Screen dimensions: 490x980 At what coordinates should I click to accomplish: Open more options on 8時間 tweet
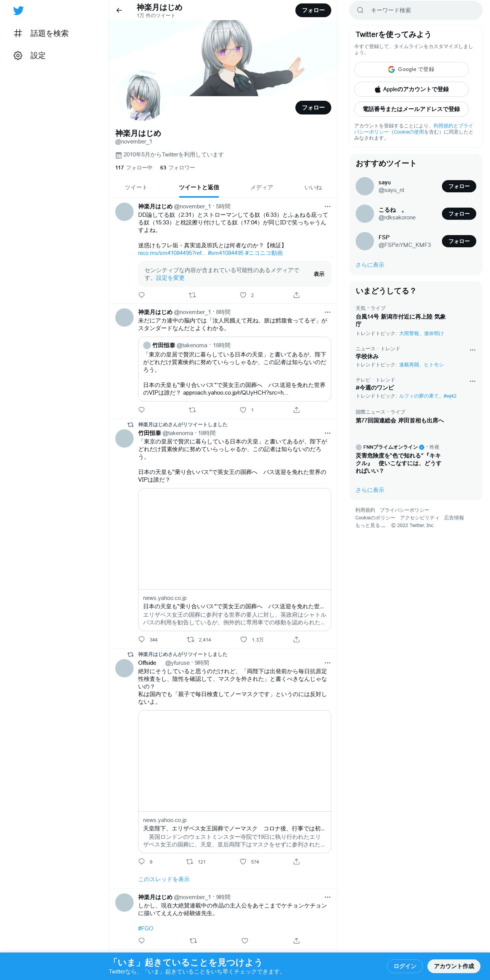[x=327, y=312]
